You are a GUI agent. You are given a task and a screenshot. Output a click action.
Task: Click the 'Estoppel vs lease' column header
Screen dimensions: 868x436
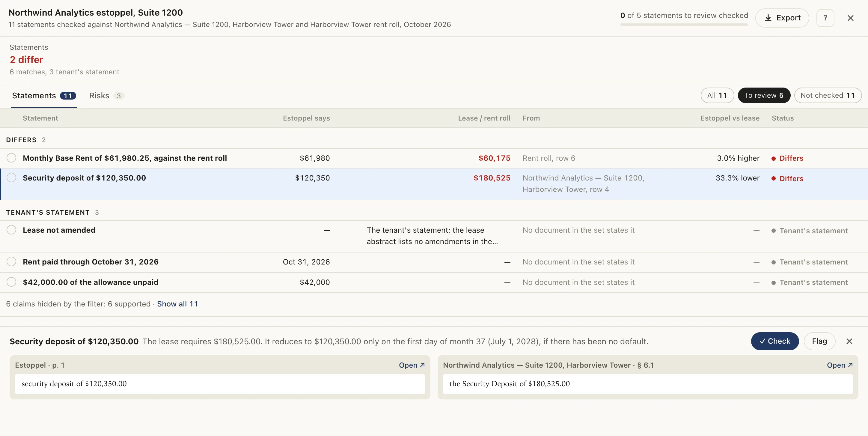click(x=730, y=118)
